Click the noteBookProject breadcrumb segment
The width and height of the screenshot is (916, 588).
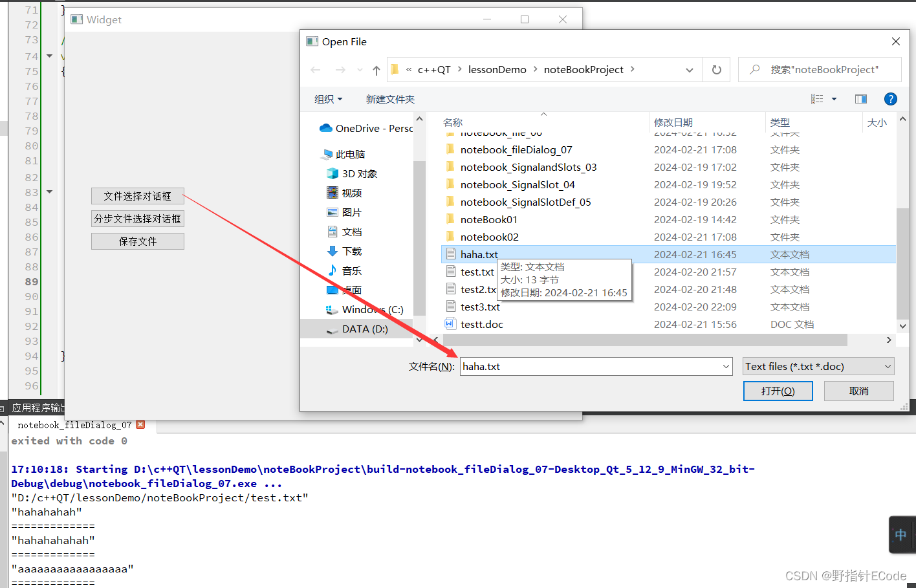[x=583, y=70]
